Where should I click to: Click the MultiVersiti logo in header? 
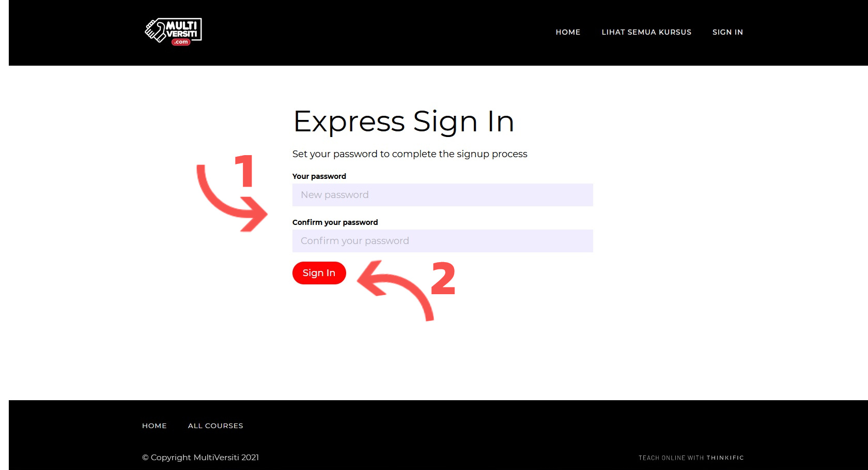173,32
